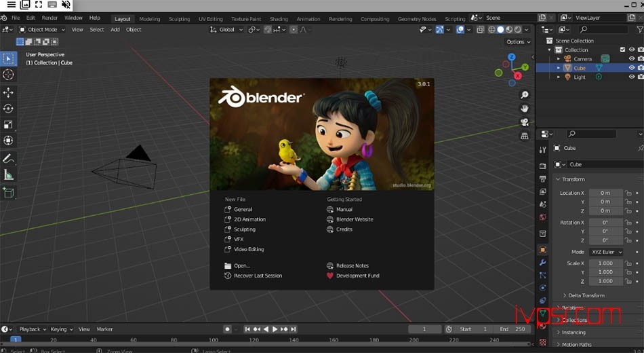644x353 pixels.
Task: Click the Scale Y value field
Action: tap(606, 272)
